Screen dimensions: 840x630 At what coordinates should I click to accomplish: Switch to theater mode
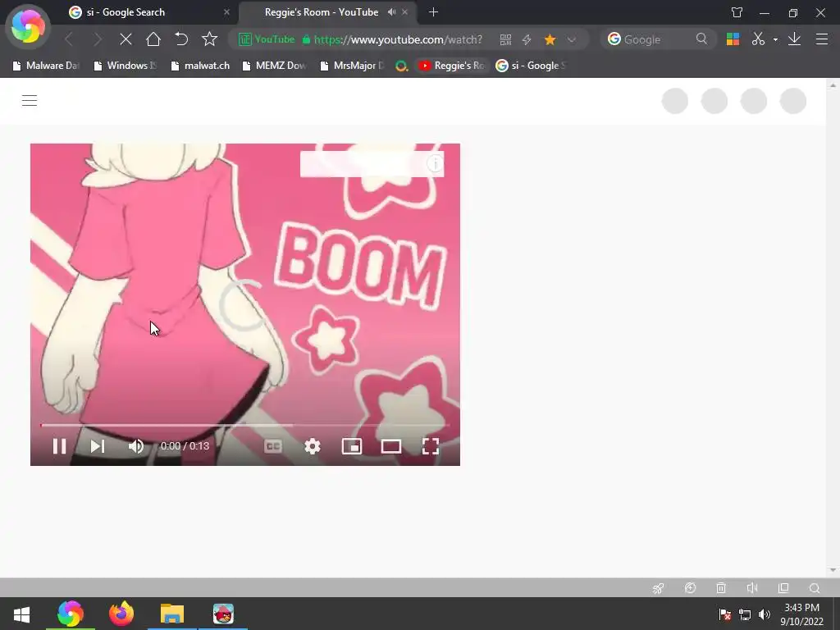(391, 445)
